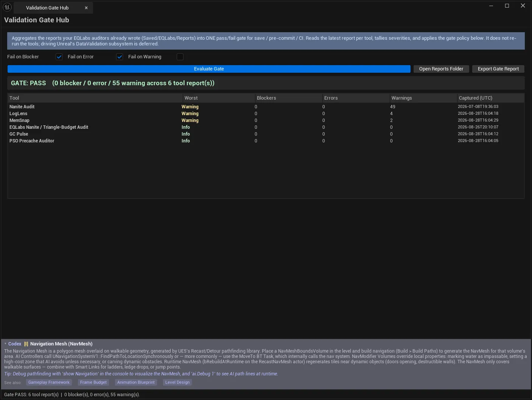Click the Warning severity of LogLens
The width and height of the screenshot is (532, 400).
[x=190, y=114]
